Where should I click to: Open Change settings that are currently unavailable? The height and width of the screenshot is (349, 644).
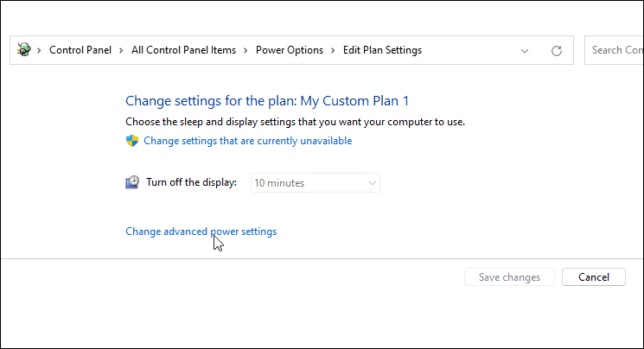[247, 141]
